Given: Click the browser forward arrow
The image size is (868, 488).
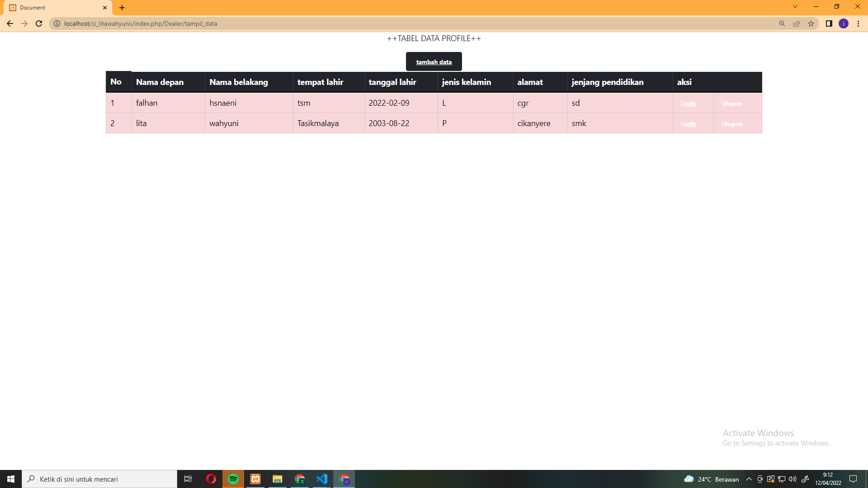Looking at the screenshot, I should [x=24, y=23].
